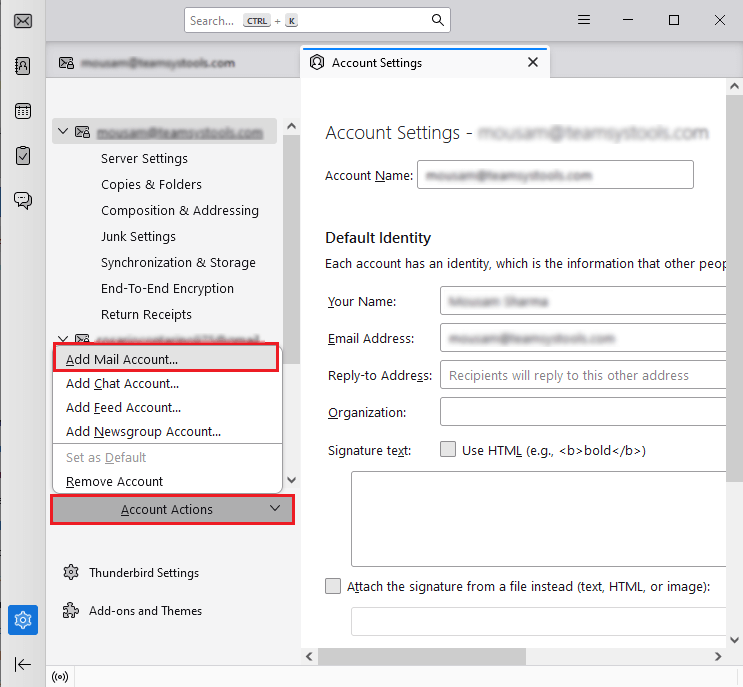Choose Add Chat Account...

point(167,383)
